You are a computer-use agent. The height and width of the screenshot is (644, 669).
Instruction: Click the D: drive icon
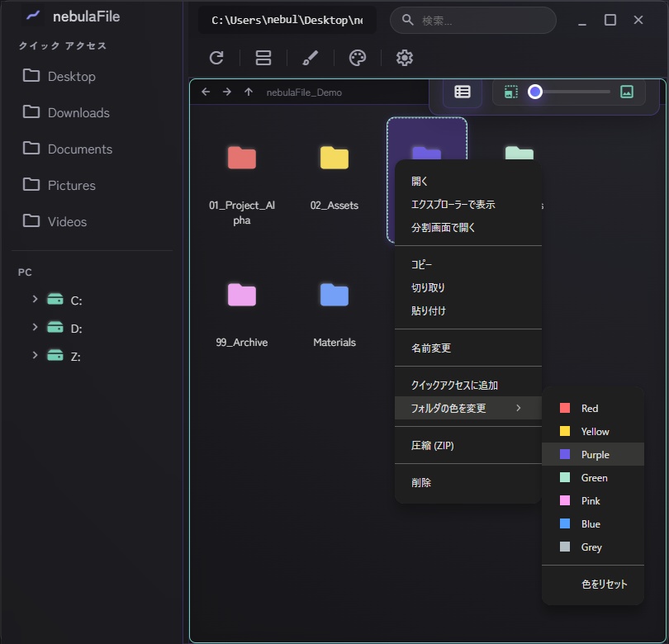point(55,327)
